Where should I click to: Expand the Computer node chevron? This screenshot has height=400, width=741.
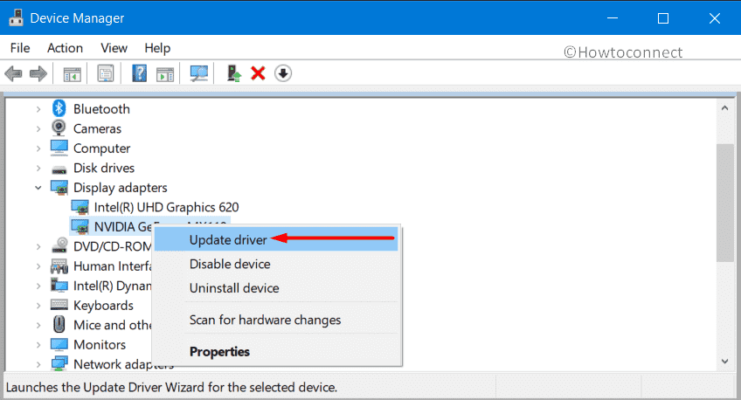click(x=38, y=148)
